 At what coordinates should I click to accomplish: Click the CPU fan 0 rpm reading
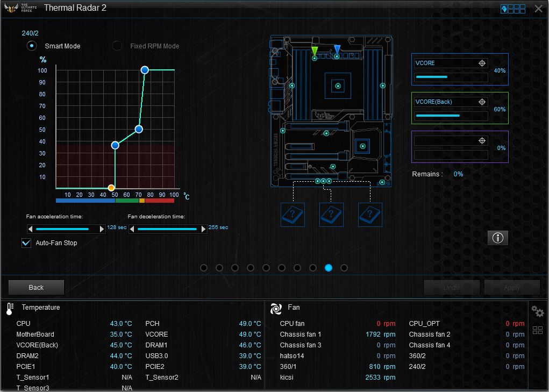point(386,324)
